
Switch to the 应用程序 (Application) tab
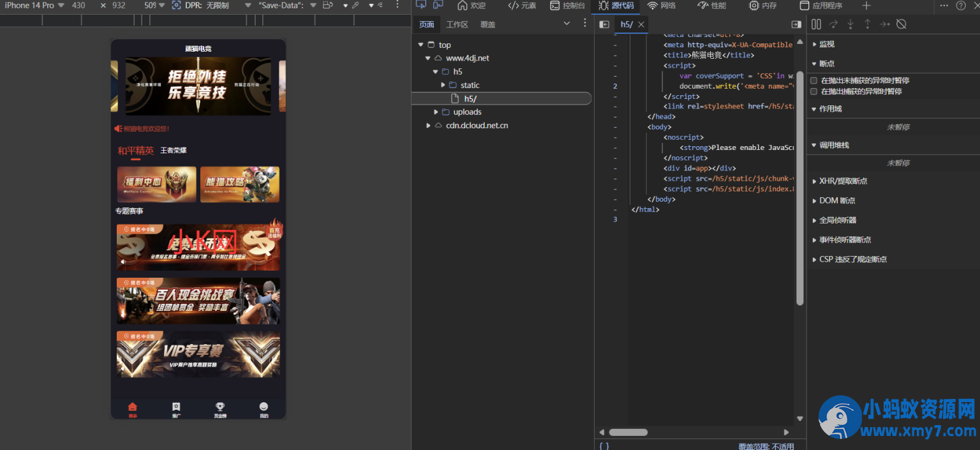point(820,6)
